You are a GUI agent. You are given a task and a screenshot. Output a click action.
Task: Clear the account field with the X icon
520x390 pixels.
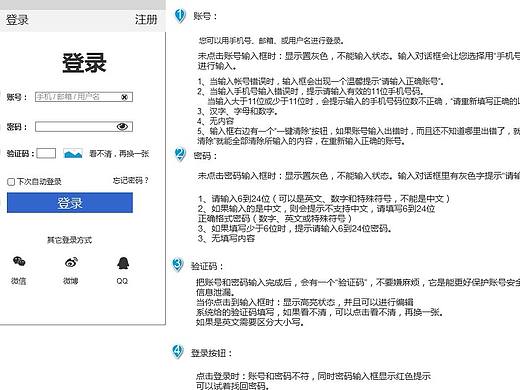coord(124,97)
